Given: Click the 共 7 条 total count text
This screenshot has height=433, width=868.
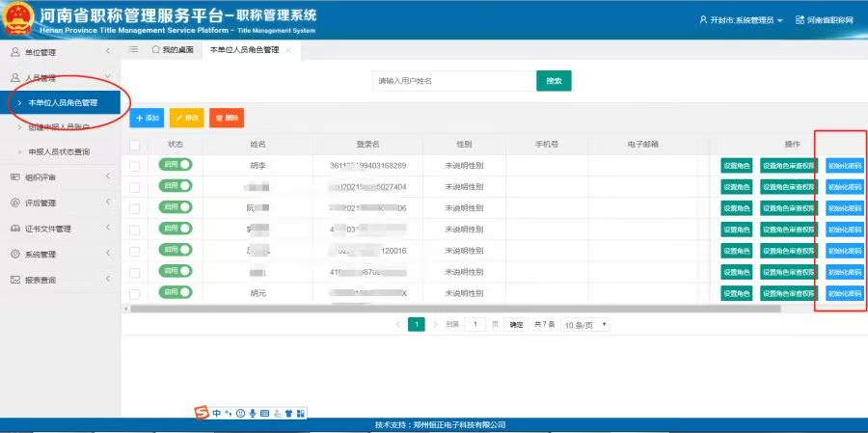Looking at the screenshot, I should (x=544, y=325).
